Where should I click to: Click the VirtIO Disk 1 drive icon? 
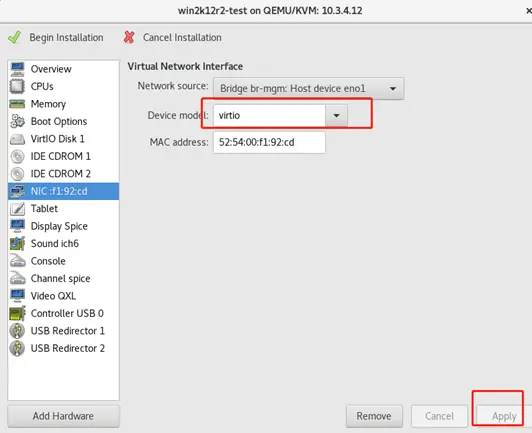(17, 139)
